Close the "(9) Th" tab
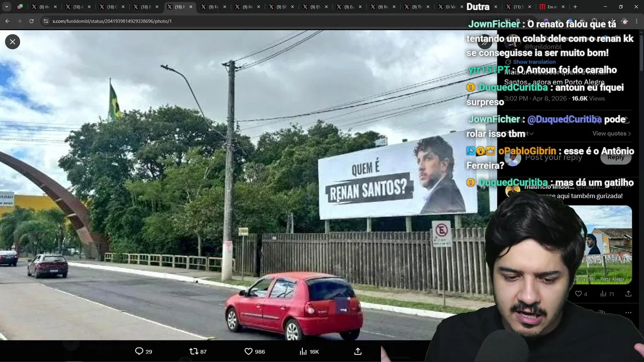Screen dimensions: 644x362 (428, 7)
